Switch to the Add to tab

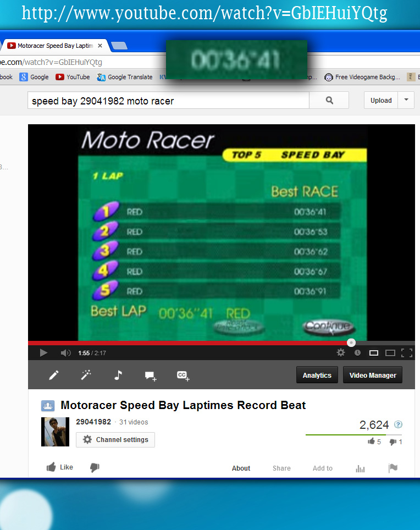coord(322,468)
